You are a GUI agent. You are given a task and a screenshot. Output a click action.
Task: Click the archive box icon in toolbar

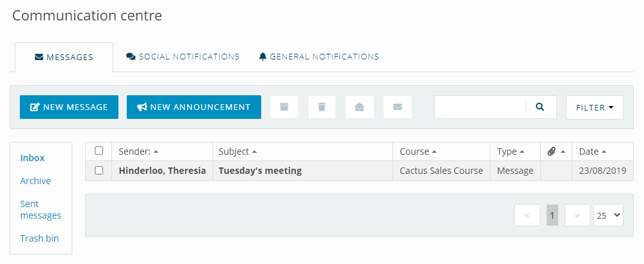pos(284,107)
